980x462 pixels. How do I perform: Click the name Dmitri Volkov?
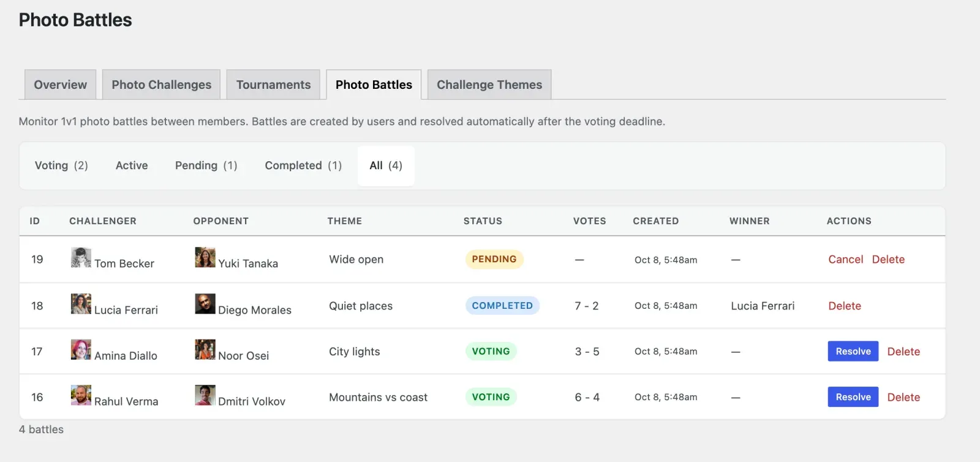coord(252,401)
